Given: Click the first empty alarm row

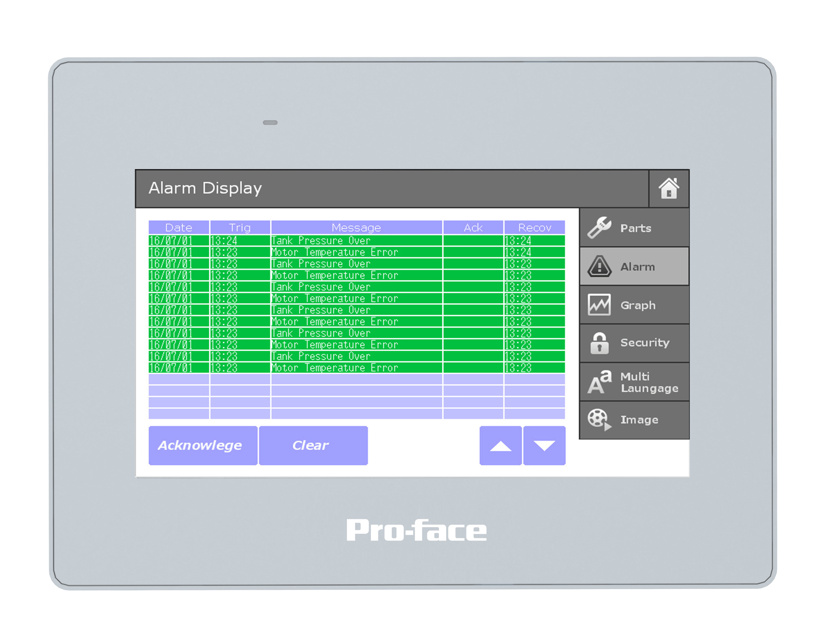Looking at the screenshot, I should click(356, 379).
